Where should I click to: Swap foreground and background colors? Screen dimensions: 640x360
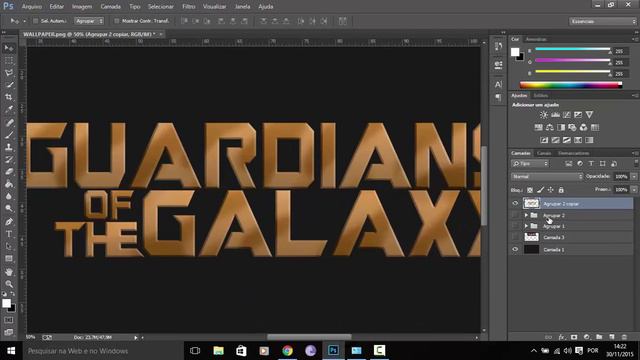point(12,294)
